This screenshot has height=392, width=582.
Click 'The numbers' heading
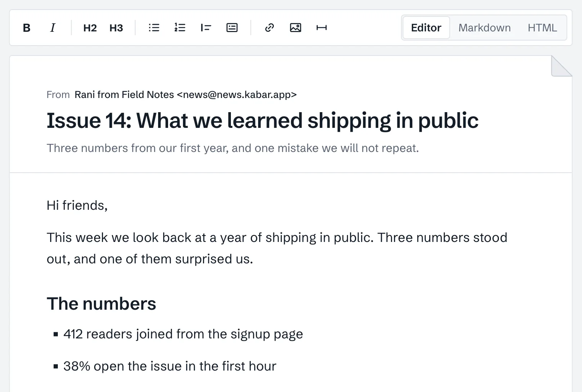click(x=101, y=304)
